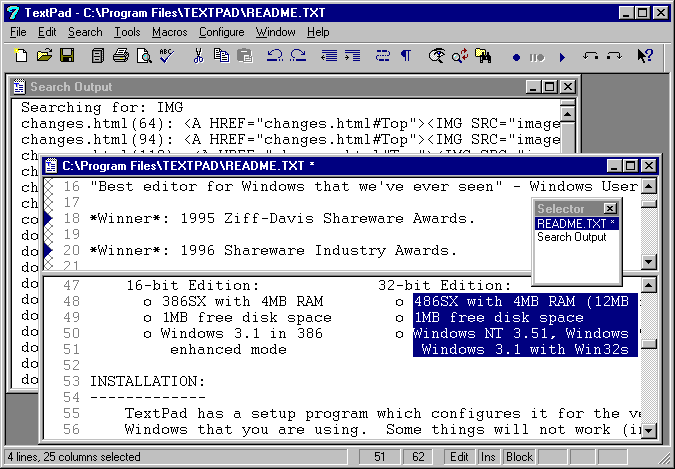Viewport: 675px width, 469px height.
Task: Open the Window menu
Action: tap(276, 32)
